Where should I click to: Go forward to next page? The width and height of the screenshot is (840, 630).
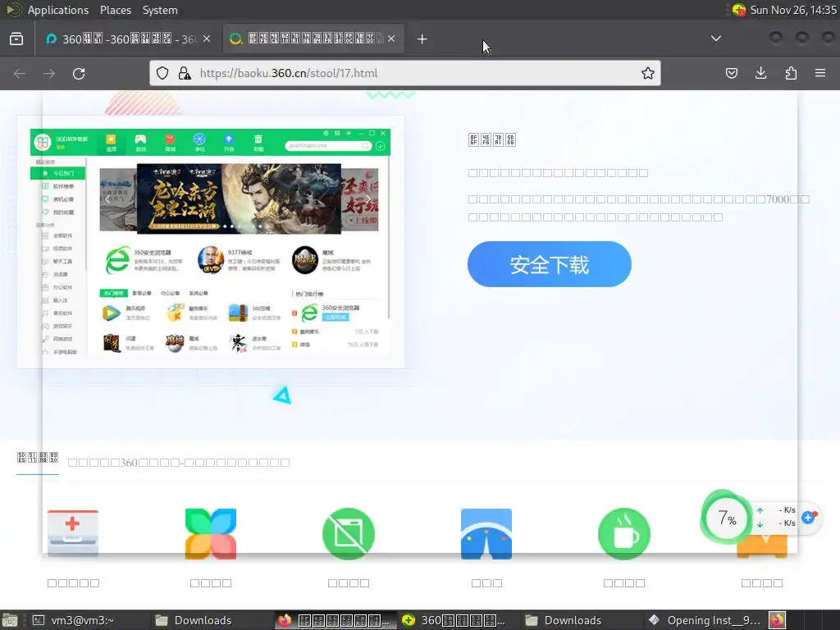pyautogui.click(x=49, y=73)
